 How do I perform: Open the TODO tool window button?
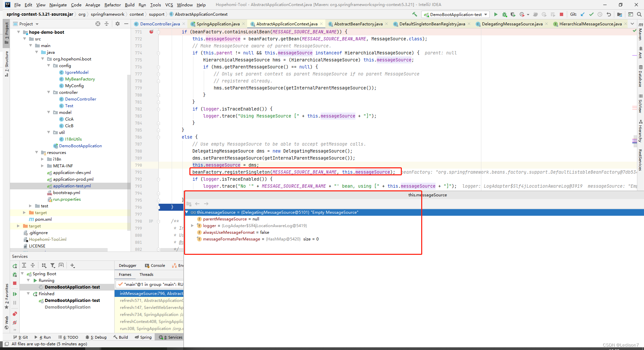pyautogui.click(x=68, y=337)
